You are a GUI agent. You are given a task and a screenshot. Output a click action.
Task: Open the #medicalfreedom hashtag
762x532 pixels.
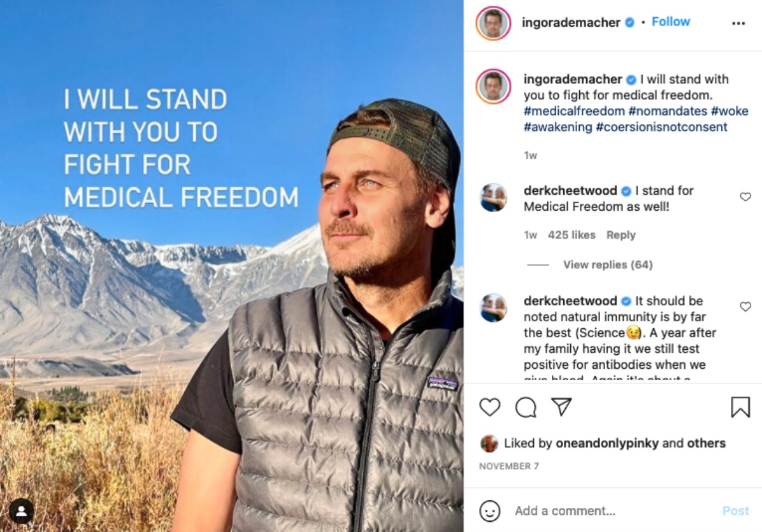(x=574, y=111)
